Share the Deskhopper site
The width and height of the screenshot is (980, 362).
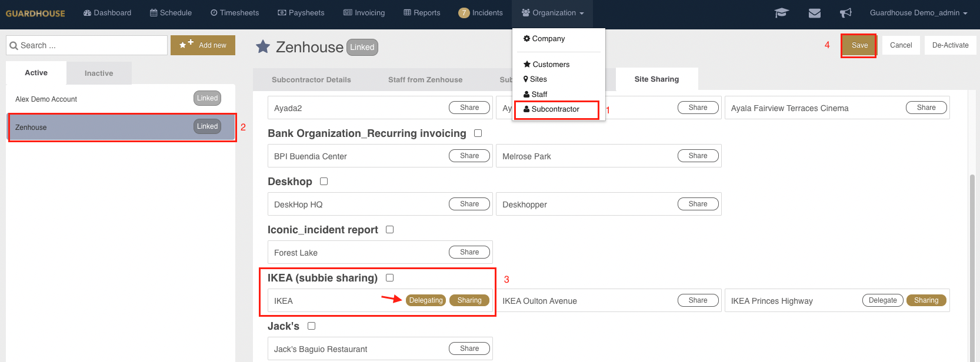[x=698, y=204]
